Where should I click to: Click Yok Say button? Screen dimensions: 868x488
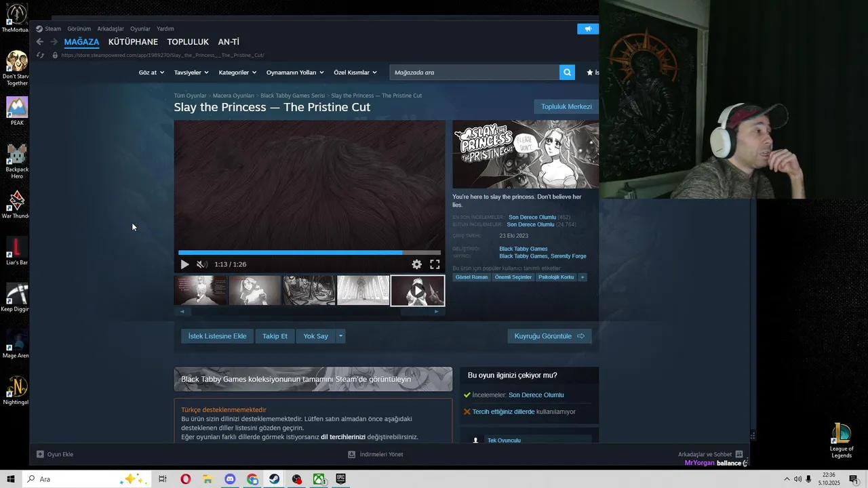315,336
